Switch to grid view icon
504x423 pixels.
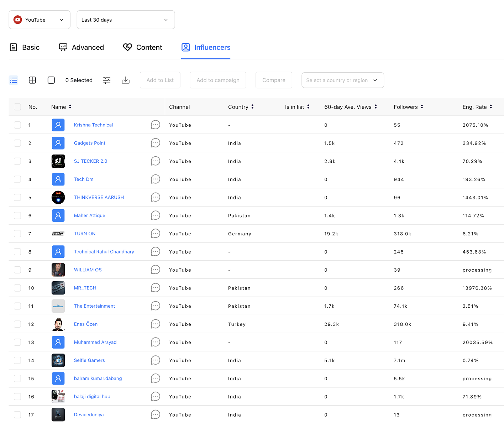click(32, 80)
